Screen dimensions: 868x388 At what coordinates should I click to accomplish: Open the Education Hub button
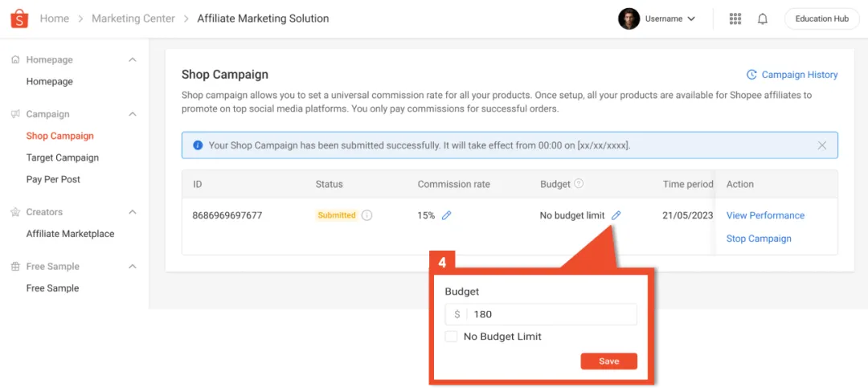(x=822, y=18)
